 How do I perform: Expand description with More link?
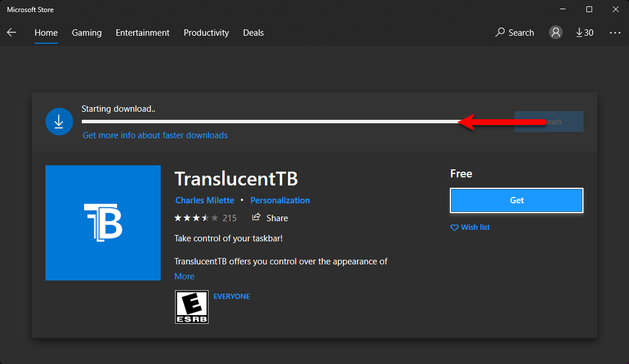tap(184, 276)
